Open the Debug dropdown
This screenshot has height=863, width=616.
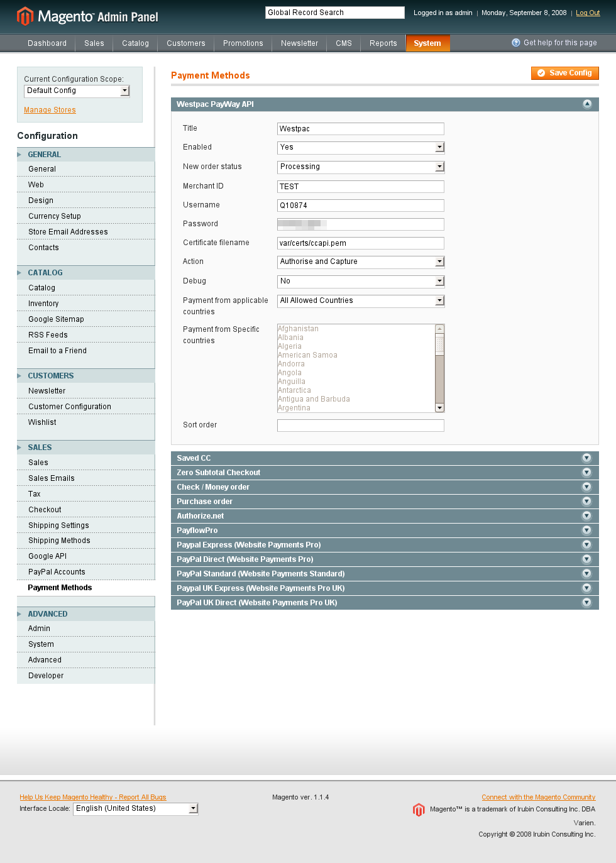[x=361, y=281]
